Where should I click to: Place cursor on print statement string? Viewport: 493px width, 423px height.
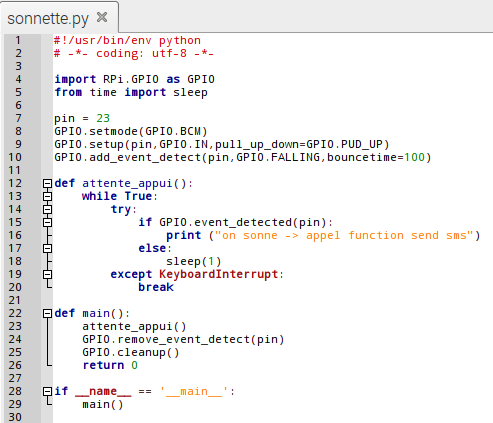[344, 235]
